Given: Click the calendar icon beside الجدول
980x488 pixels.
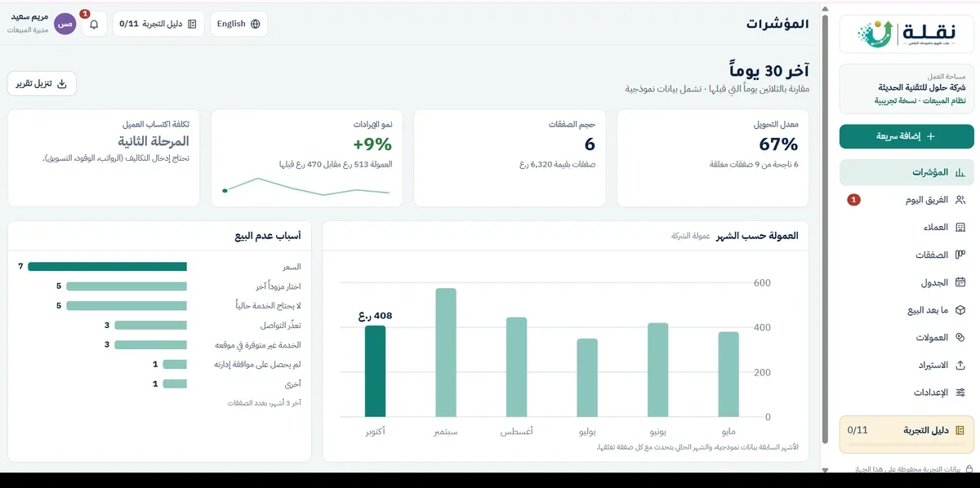Looking at the screenshot, I should (x=960, y=282).
